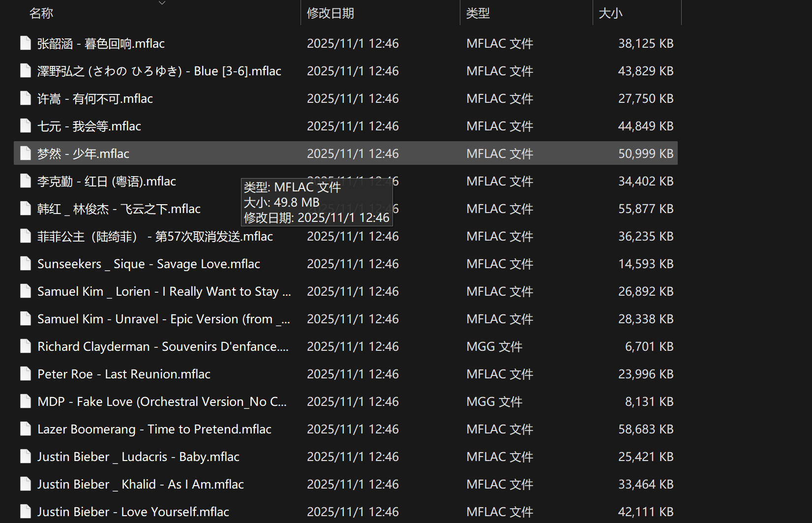The height and width of the screenshot is (523, 812).
Task: Select file name Lazer Boomerang - Time to Pretend.mflac
Action: click(x=154, y=429)
